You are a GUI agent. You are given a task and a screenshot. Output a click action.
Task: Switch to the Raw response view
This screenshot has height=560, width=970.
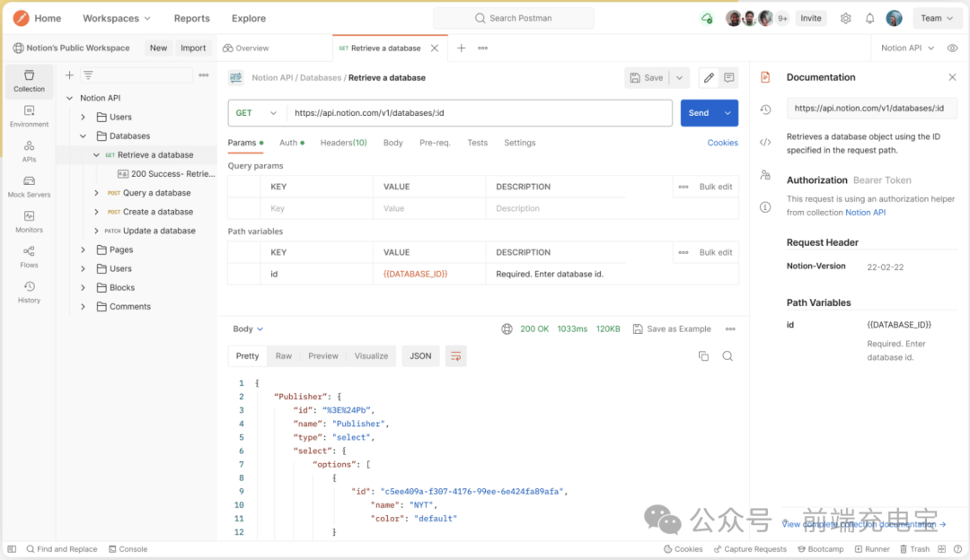(x=283, y=356)
